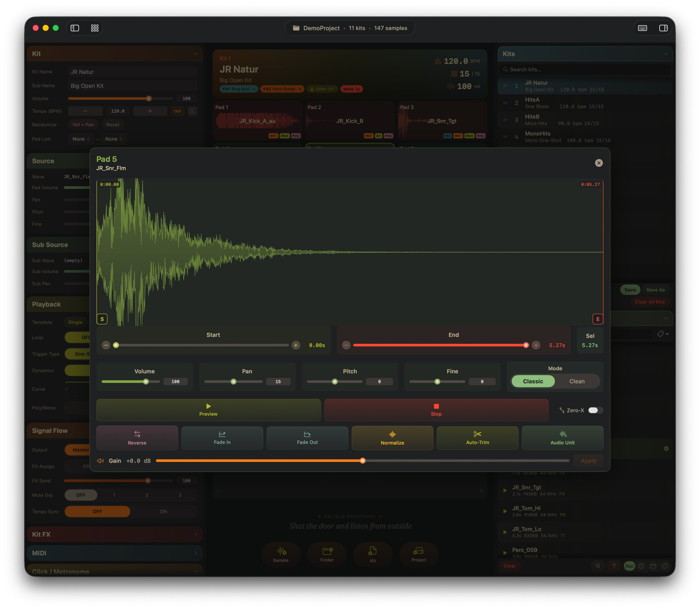
Task: Increase End position with plus button
Action: pyautogui.click(x=536, y=345)
